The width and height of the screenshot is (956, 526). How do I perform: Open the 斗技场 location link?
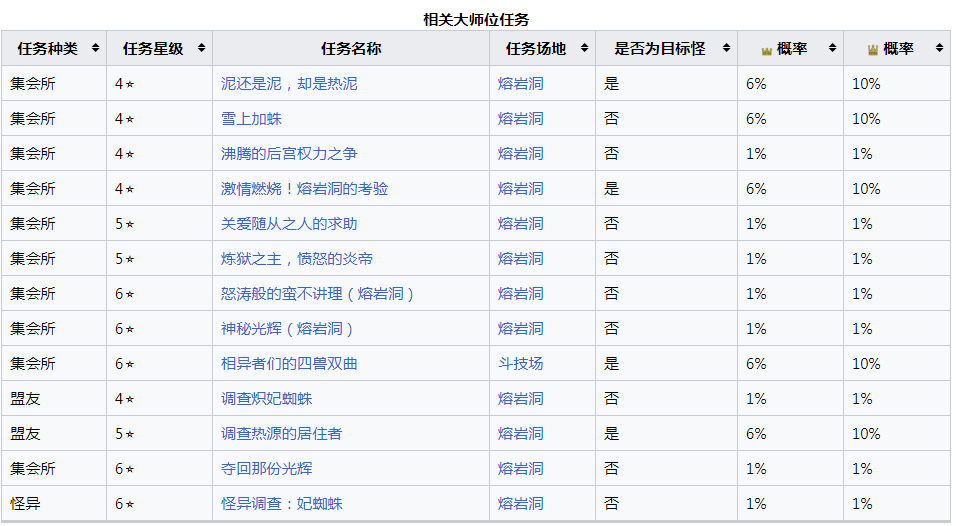(520, 364)
